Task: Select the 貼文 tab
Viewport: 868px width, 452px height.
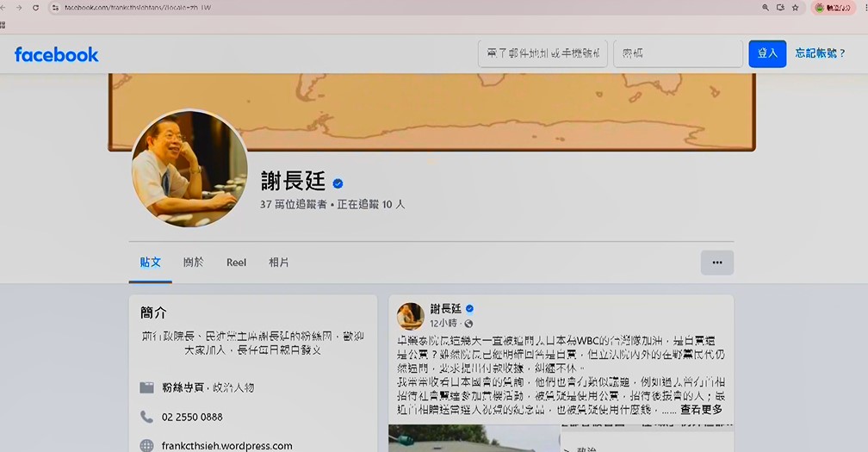Action: tap(151, 263)
